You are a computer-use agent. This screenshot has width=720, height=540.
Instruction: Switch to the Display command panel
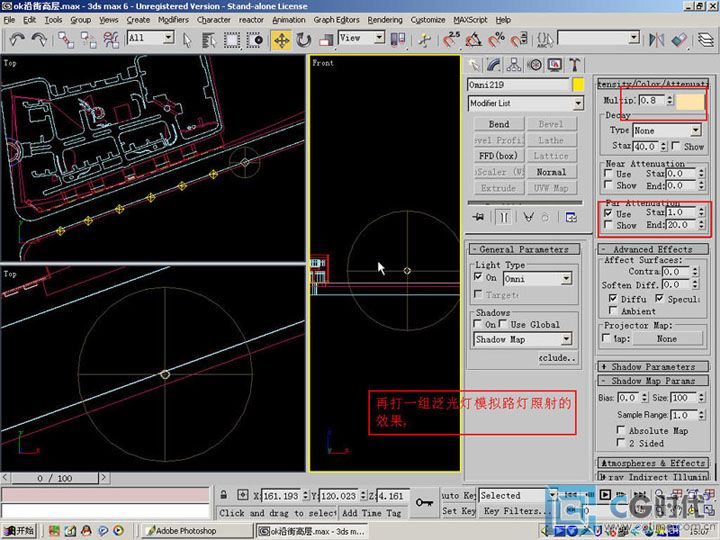[555, 65]
